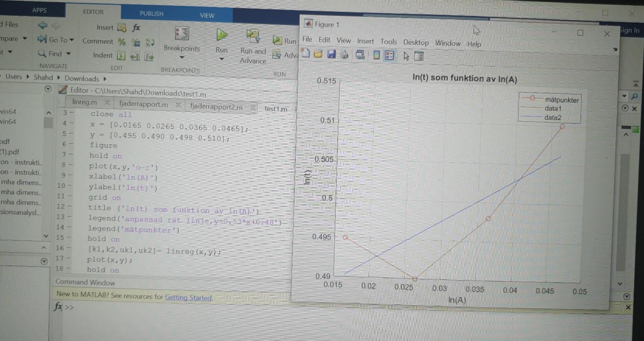Open the APPS ribbon tab
Image resolution: width=644 pixels, height=341 pixels.
[39, 10]
